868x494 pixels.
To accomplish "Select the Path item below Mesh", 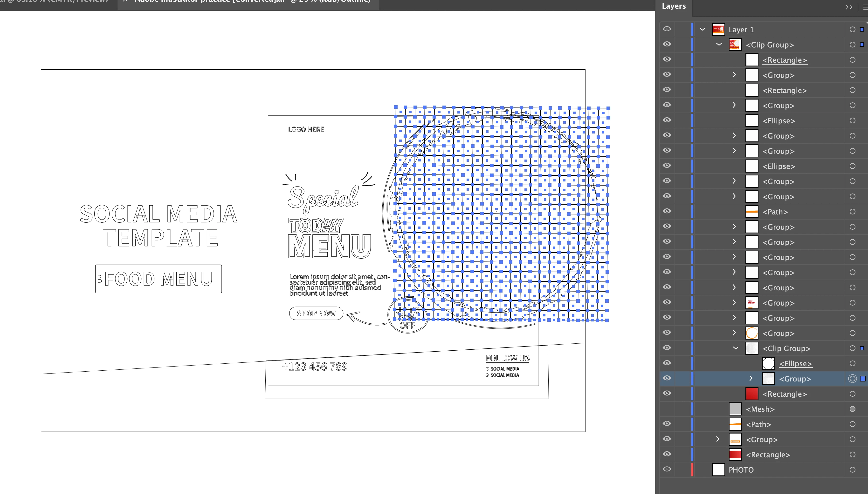I will click(x=758, y=424).
